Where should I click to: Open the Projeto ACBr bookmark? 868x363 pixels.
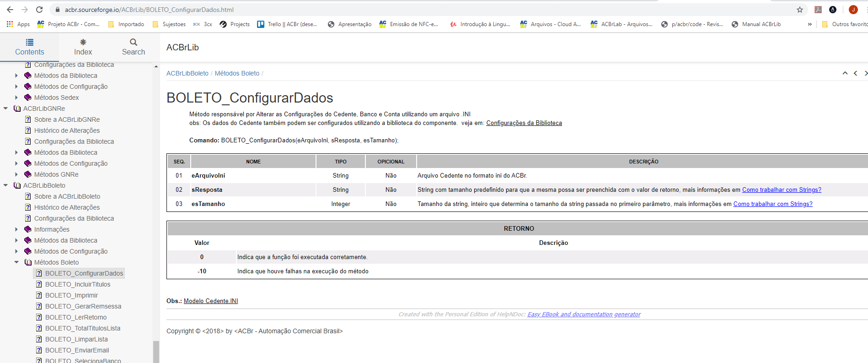pyautogui.click(x=69, y=24)
